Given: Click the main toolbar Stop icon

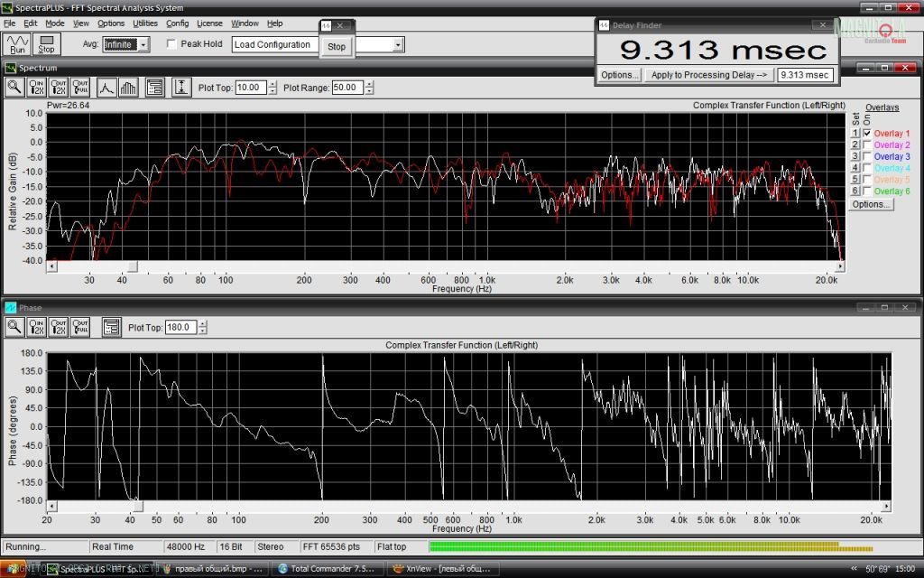Looking at the screenshot, I should point(47,44).
